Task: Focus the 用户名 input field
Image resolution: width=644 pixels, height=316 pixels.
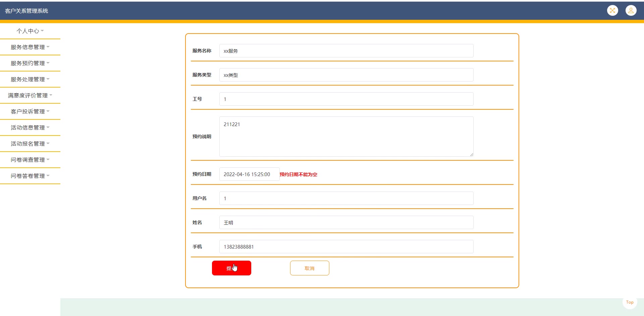Action: (346, 198)
